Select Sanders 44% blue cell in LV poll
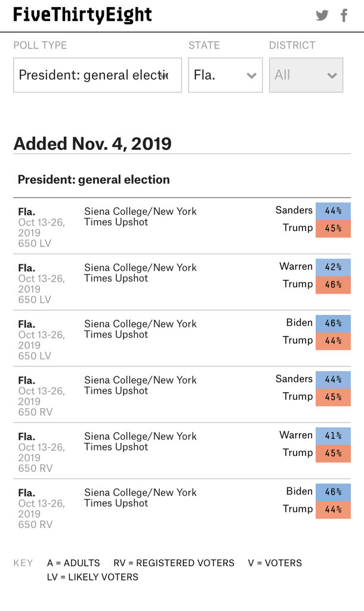The width and height of the screenshot is (364, 611). tap(333, 211)
